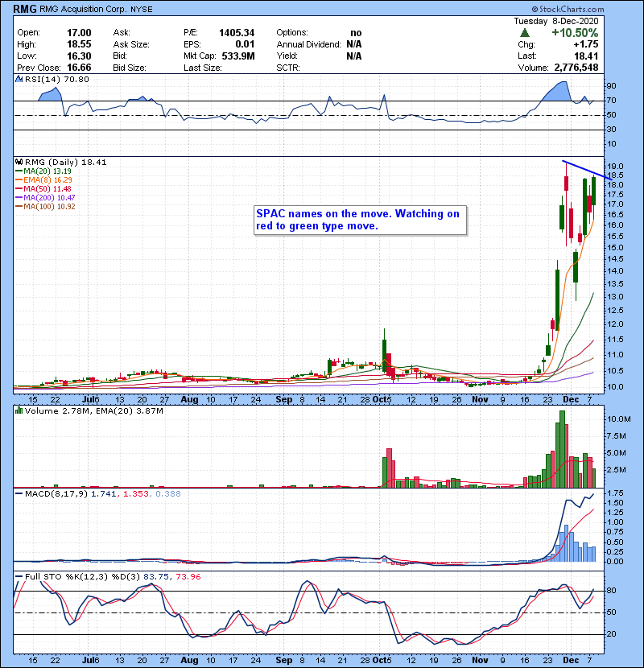
Task: Click the stochastic %D value 73.96
Action: [188, 577]
